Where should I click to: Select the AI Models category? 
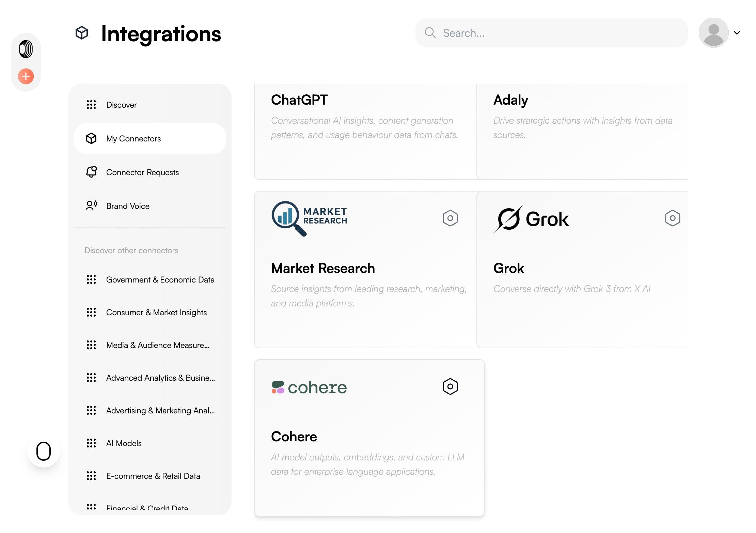click(x=124, y=443)
